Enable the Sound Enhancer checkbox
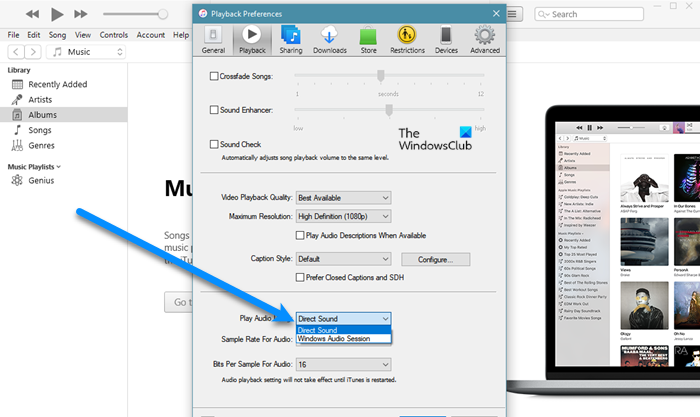 tap(214, 110)
